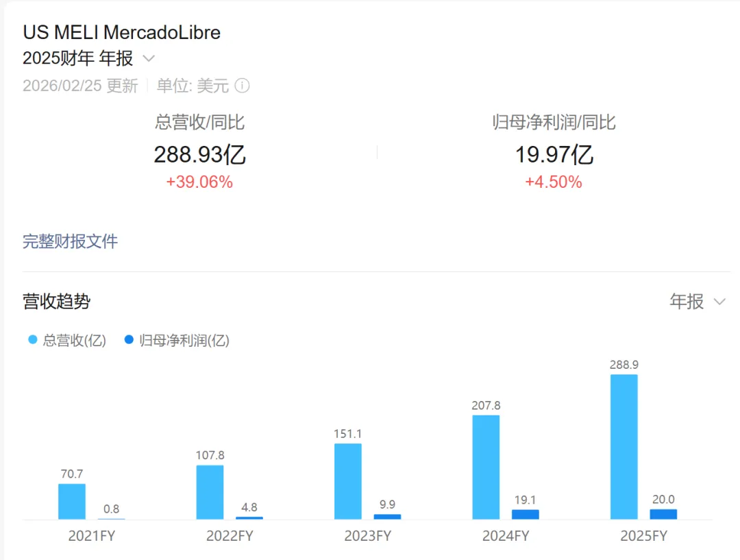740x560 pixels.
Task: Click the 2025FY revenue bar 288.9
Action: coord(624,447)
